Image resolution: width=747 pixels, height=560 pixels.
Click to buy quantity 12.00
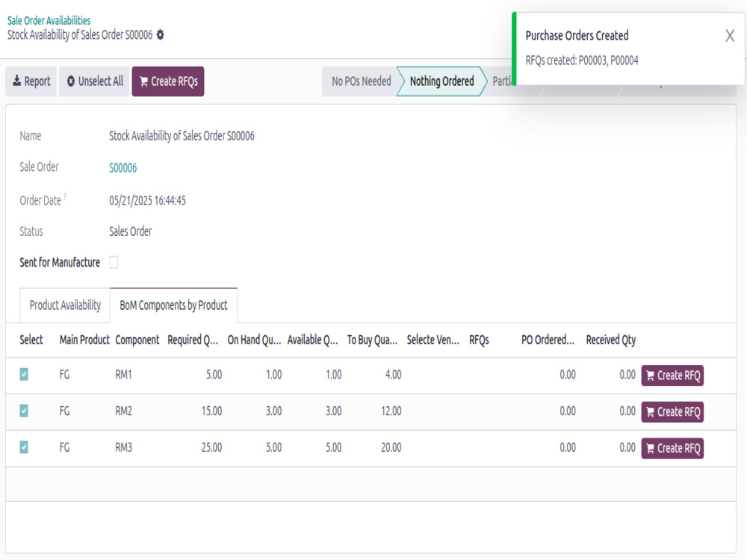pos(391,411)
